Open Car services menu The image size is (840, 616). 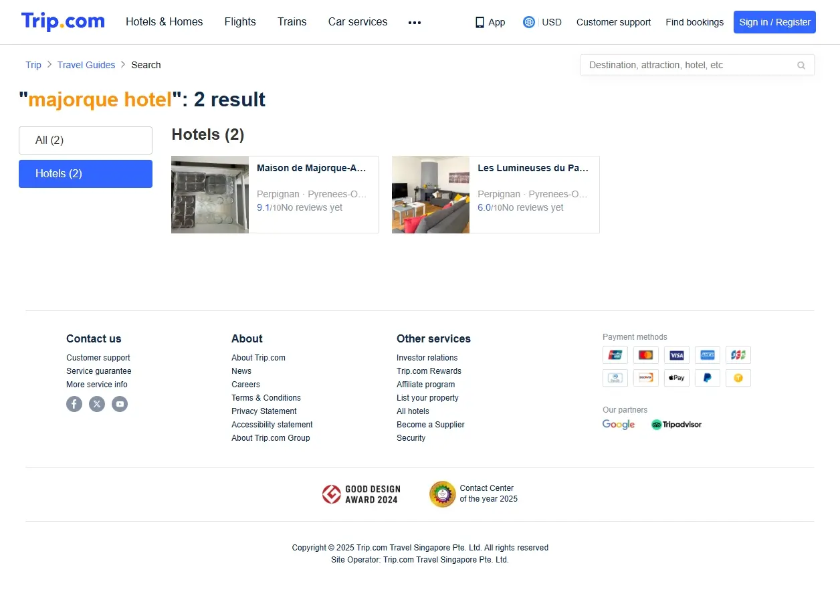(358, 22)
